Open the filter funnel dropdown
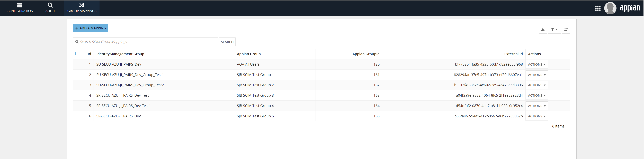Image resolution: width=644 pixels, height=159 pixels. [x=554, y=29]
